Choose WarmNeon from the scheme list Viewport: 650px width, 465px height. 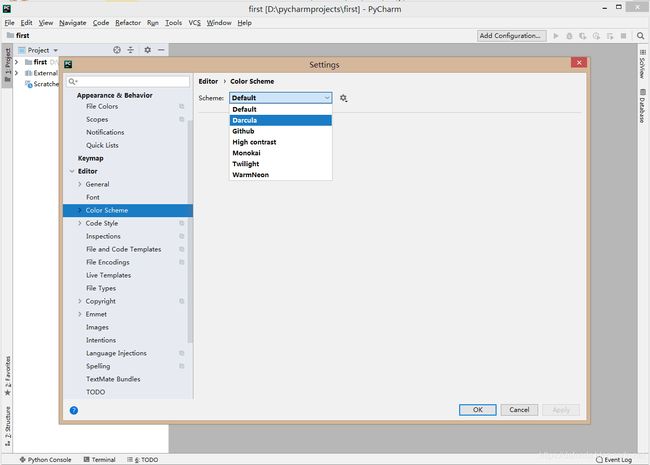pos(281,175)
